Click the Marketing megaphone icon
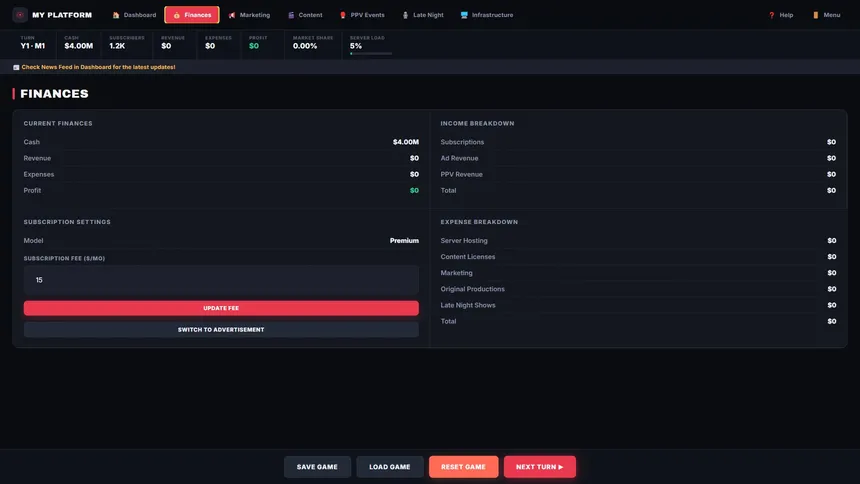Screen dimensions: 860x484 (x=232, y=15)
